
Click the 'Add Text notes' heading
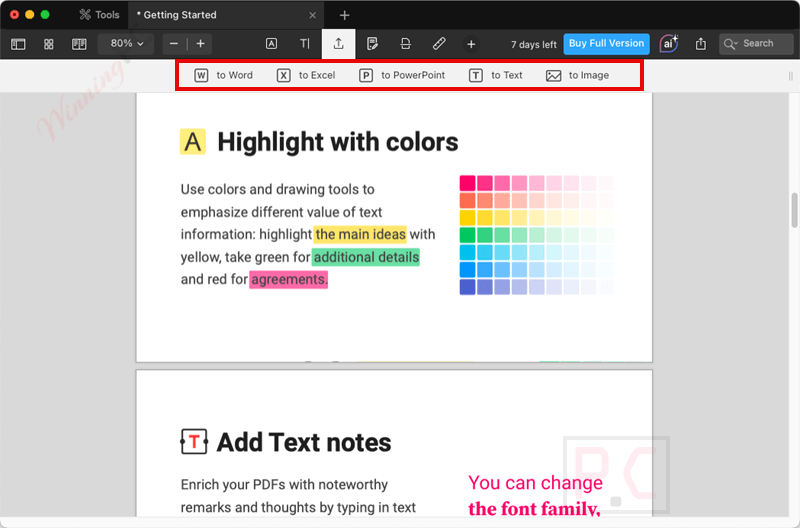304,442
